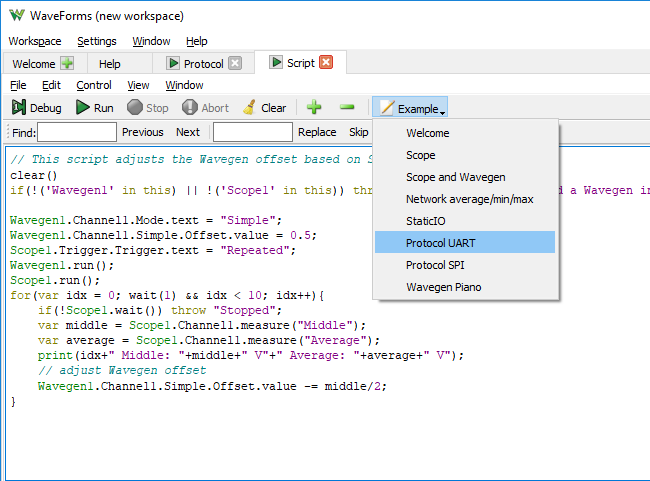Click the grayed Stop button

[x=148, y=107]
